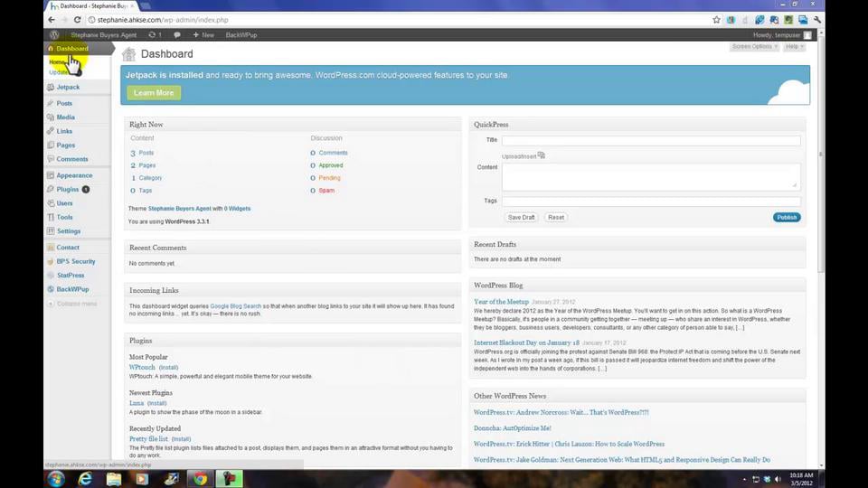Open the Google Blog Search link
The image size is (868, 488).
(x=236, y=306)
